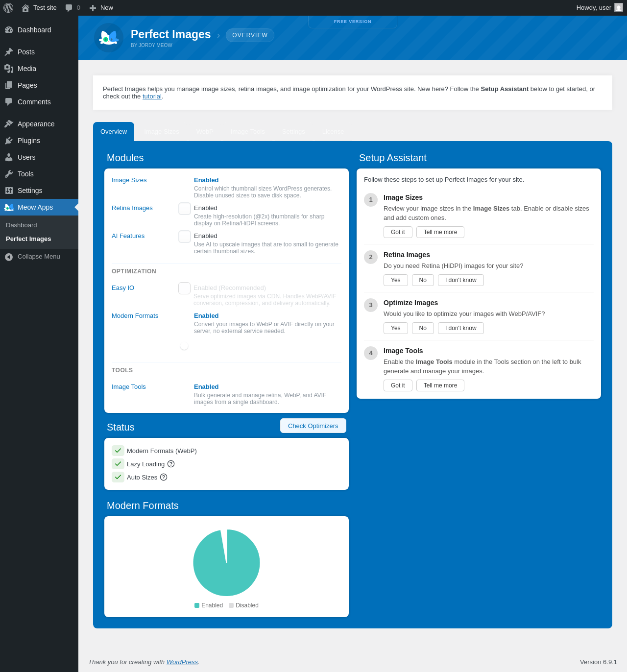Open the comments bubble in admin bar
This screenshot has height=672, width=627.
72,8
